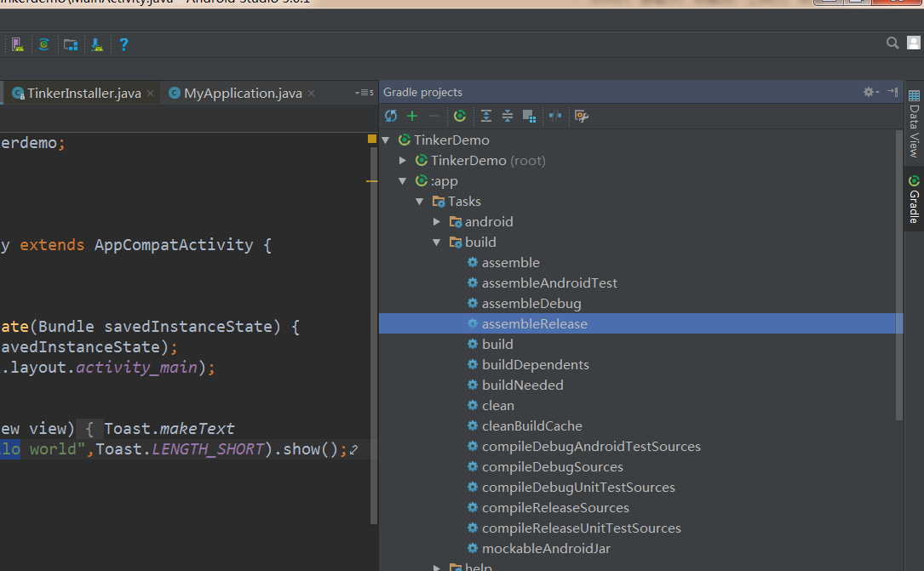
Task: Collapse the build tasks folder
Action: click(437, 242)
